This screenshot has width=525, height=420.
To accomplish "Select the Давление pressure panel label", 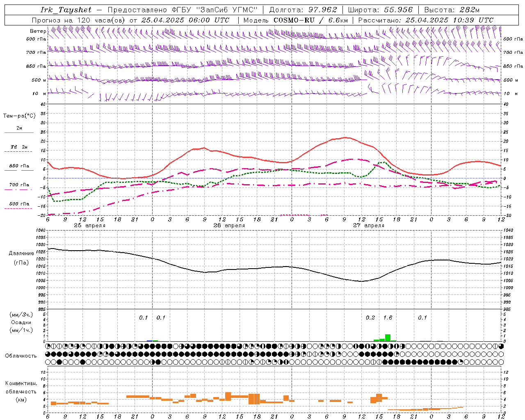I will coord(21,253).
